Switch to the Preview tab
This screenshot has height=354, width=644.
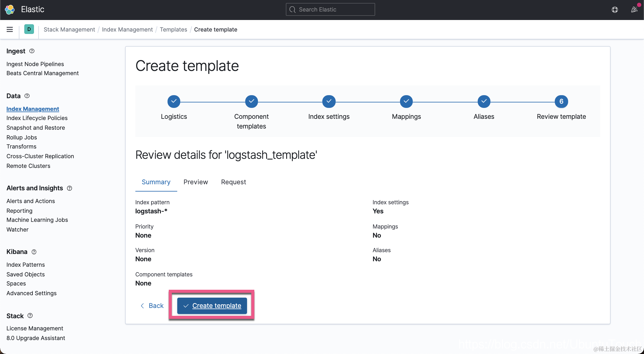pyautogui.click(x=196, y=182)
